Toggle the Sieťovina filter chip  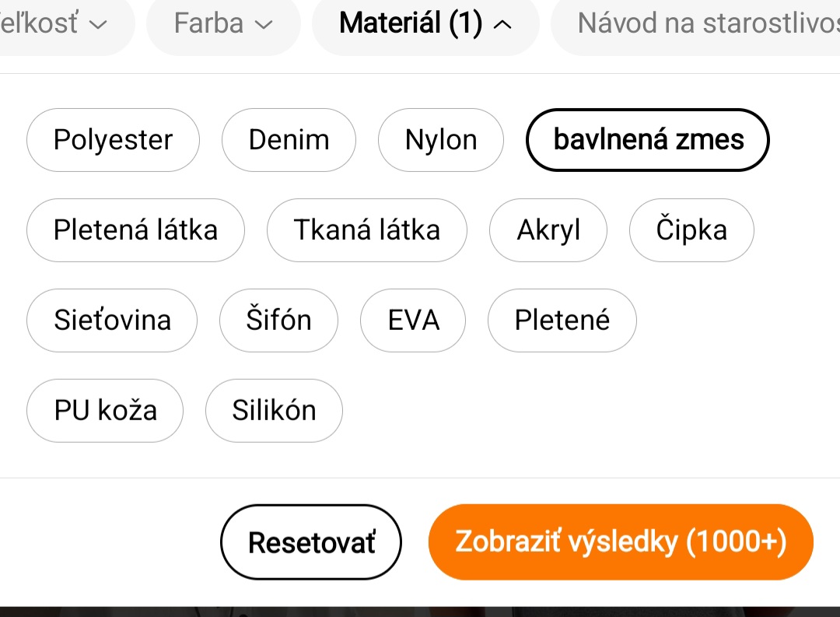(112, 321)
